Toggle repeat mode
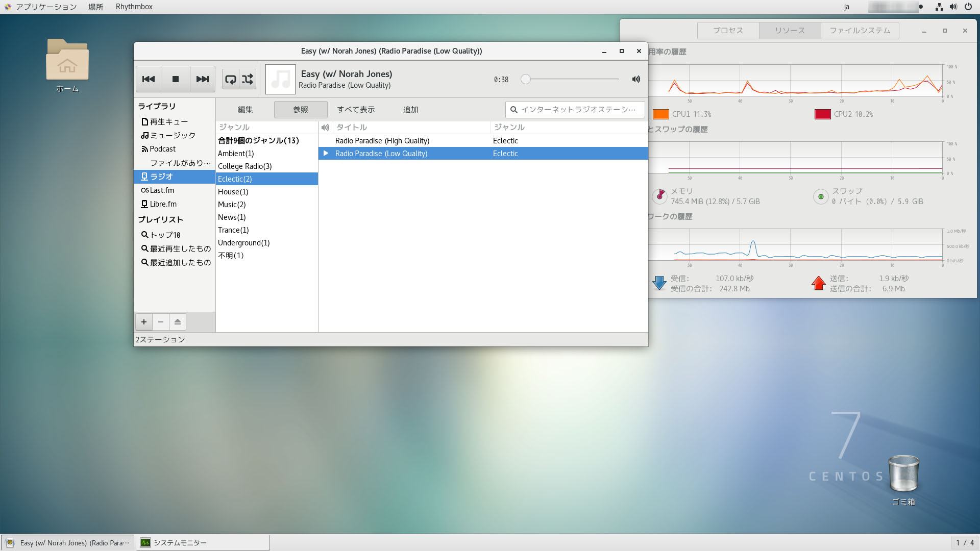This screenshot has height=551, width=980. [x=231, y=79]
